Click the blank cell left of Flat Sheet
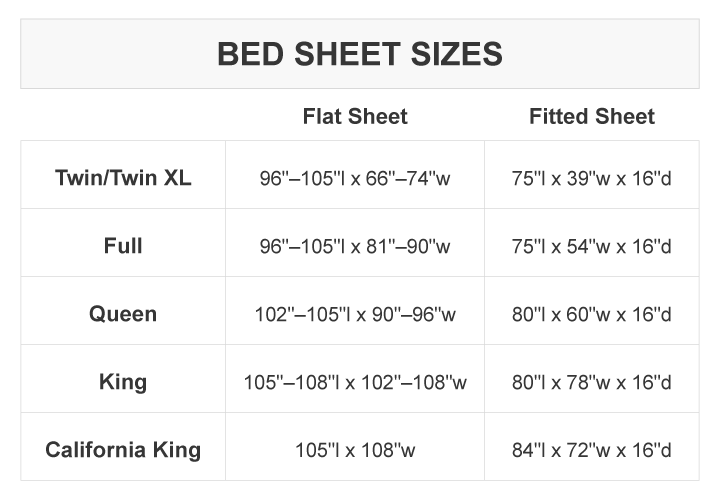Screen dimensions: 720x500 (123, 116)
